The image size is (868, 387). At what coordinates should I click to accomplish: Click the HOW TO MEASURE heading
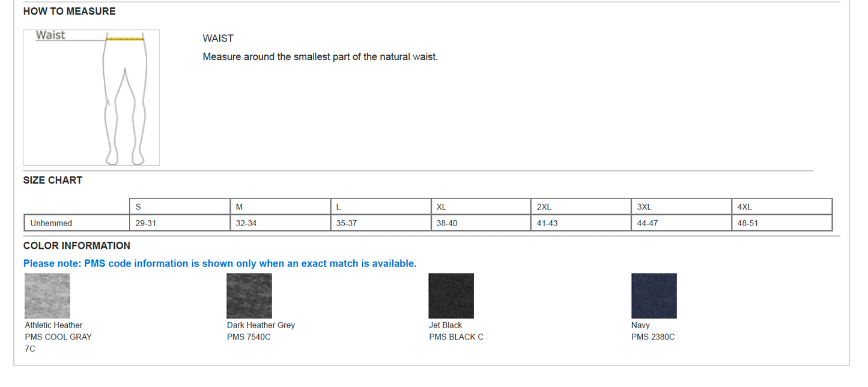(69, 11)
